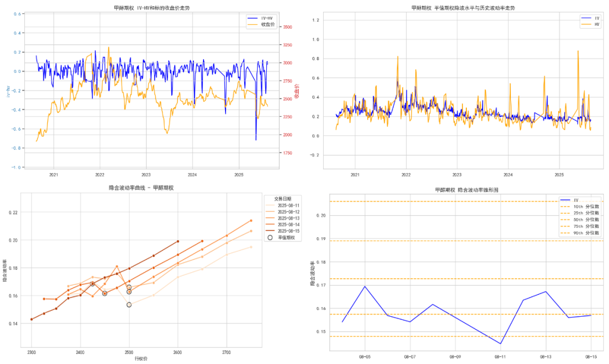Click the "08-05" date tick

click(365, 357)
